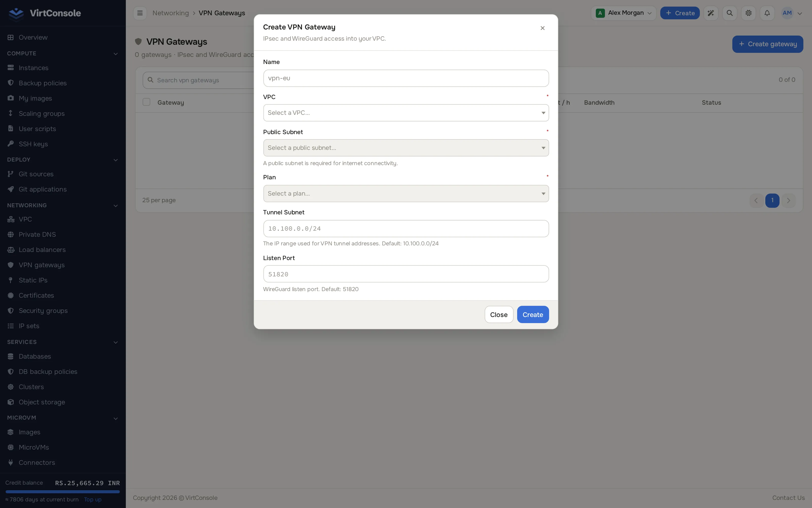Focus the Name field with vpn-eu placeholder
This screenshot has height=508, width=812.
[x=406, y=78]
